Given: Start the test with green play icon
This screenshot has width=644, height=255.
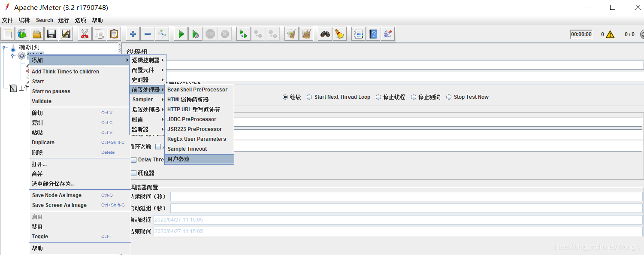Looking at the screenshot, I should pyautogui.click(x=181, y=33).
